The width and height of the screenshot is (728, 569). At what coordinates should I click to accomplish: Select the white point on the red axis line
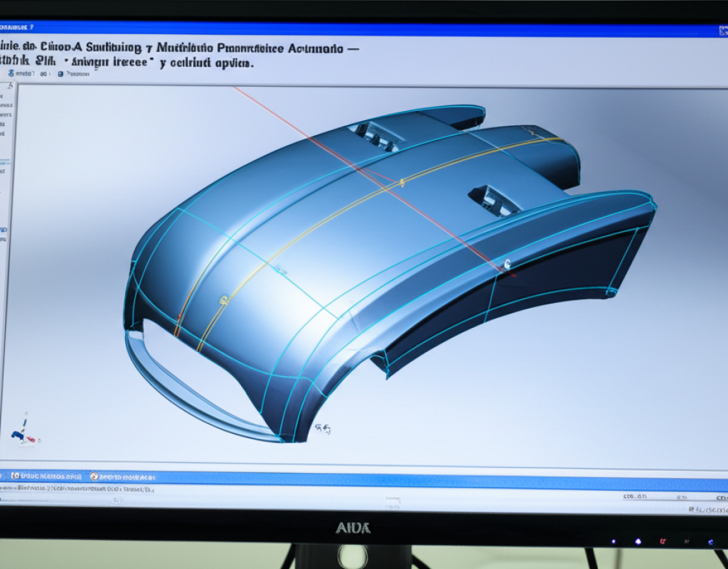tap(507, 264)
